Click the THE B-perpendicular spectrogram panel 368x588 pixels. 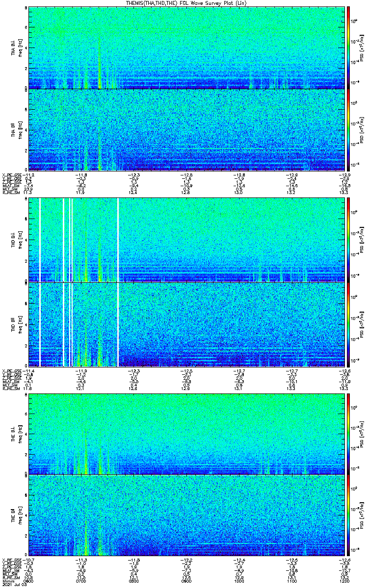coord(186,434)
